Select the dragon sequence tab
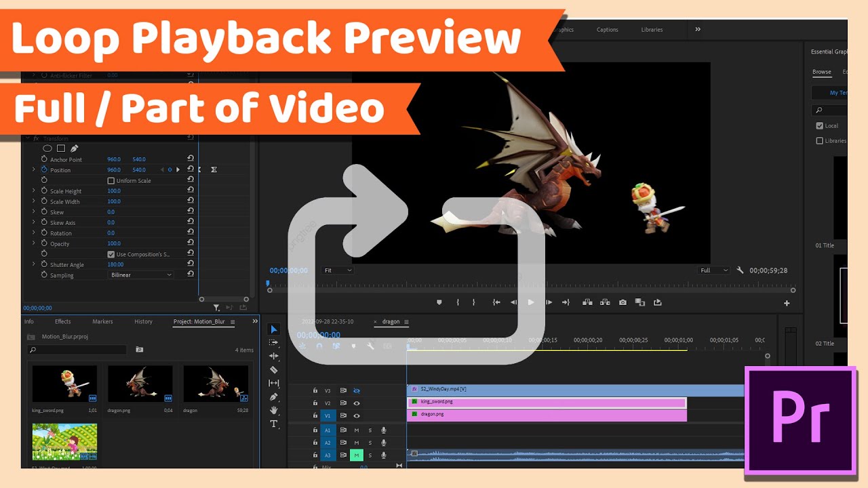The height and width of the screenshot is (488, 868). pos(391,321)
